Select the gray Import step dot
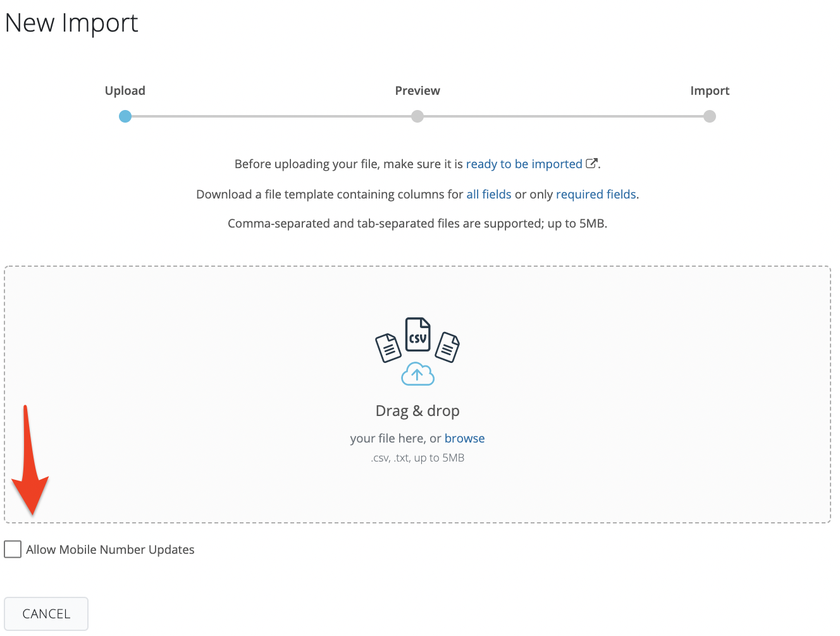This screenshot has height=636, width=840. 710,116
